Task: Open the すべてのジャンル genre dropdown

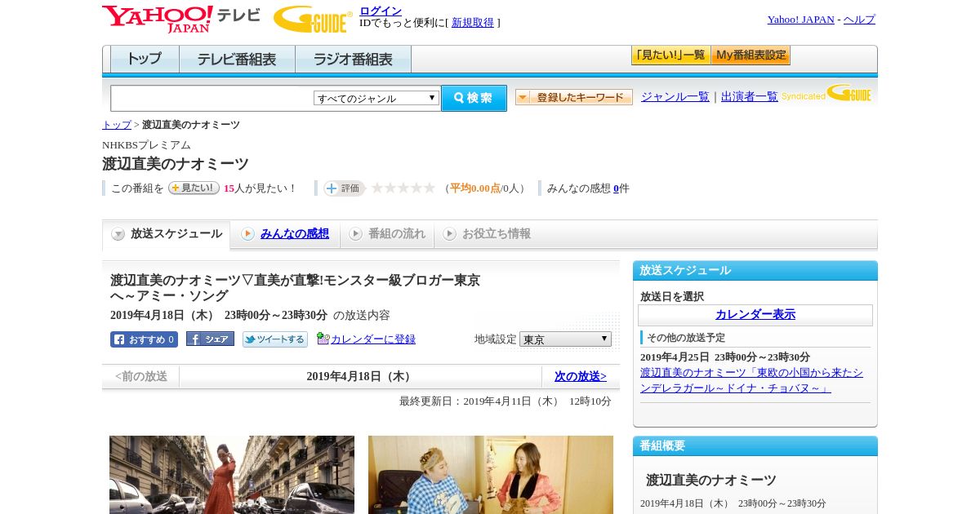Action: pos(376,98)
